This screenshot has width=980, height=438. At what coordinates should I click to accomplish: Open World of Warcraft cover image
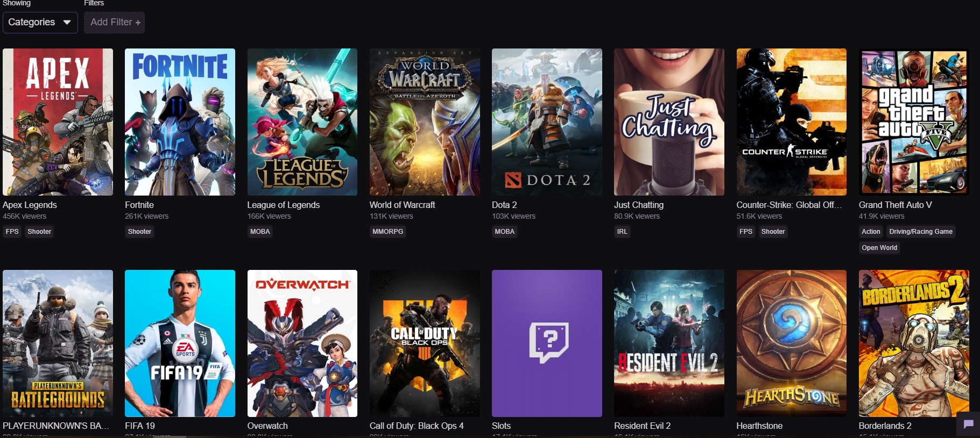[x=425, y=122]
